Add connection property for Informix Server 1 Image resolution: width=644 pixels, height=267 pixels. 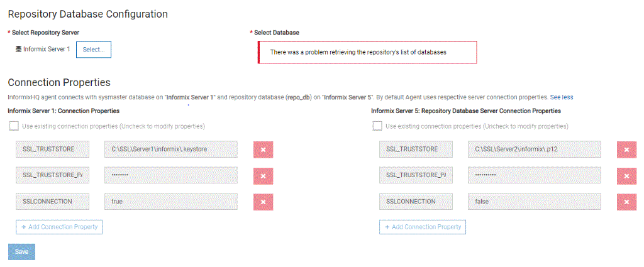point(59,227)
